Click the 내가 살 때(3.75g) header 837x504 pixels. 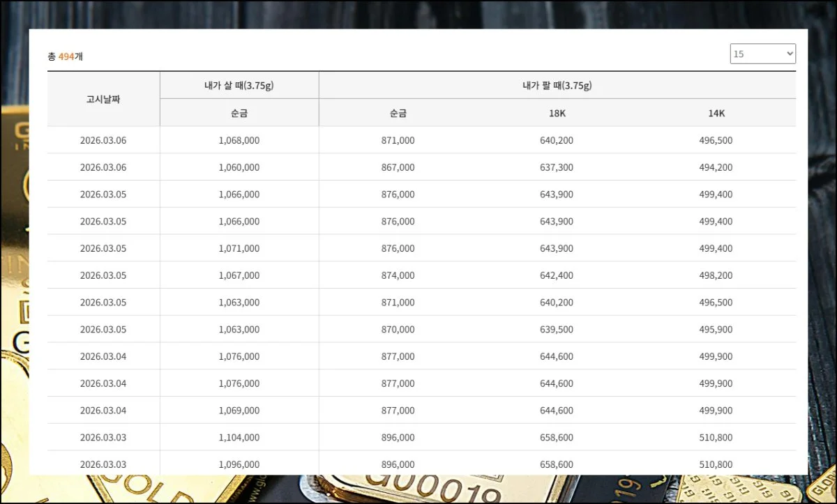tap(239, 86)
